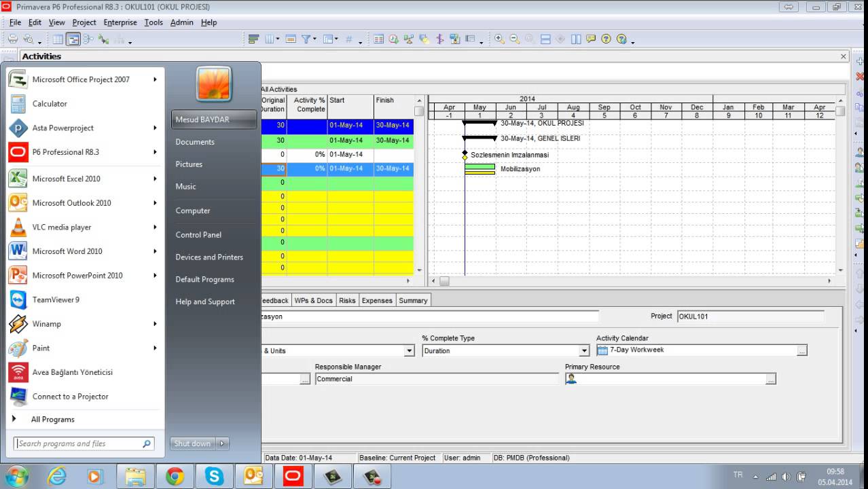
Task: Click the Shut down button
Action: point(193,443)
